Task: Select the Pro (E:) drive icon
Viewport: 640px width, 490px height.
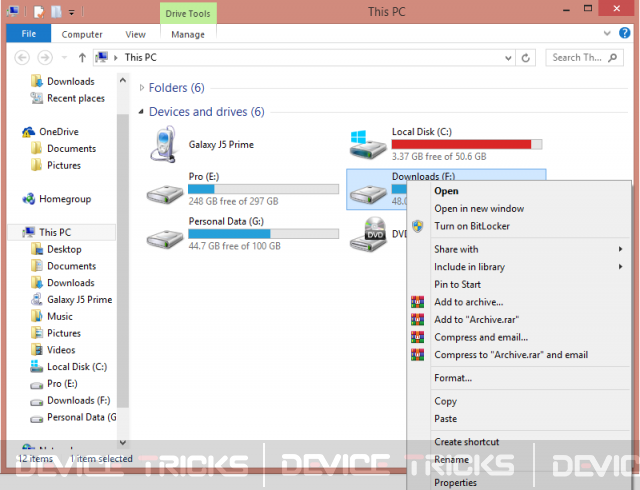Action: click(165, 194)
